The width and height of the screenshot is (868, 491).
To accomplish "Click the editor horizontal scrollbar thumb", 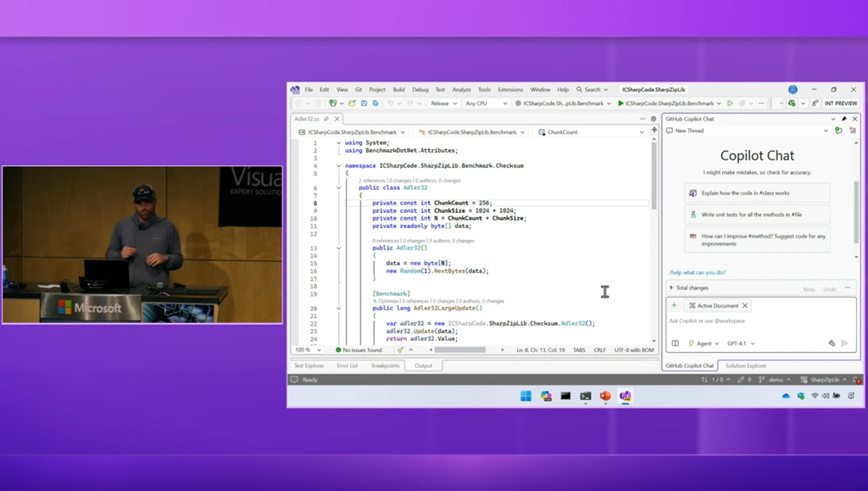I will click(459, 350).
